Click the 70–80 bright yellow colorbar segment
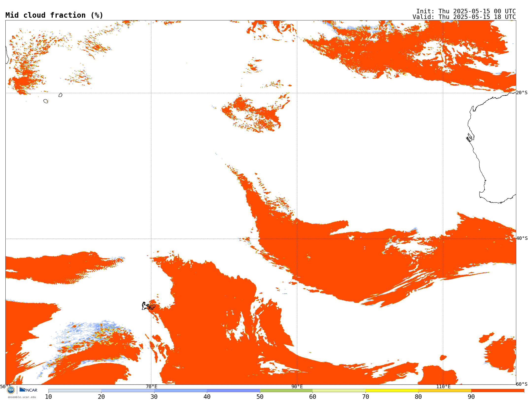The height and width of the screenshot is (400, 532). tap(392, 391)
